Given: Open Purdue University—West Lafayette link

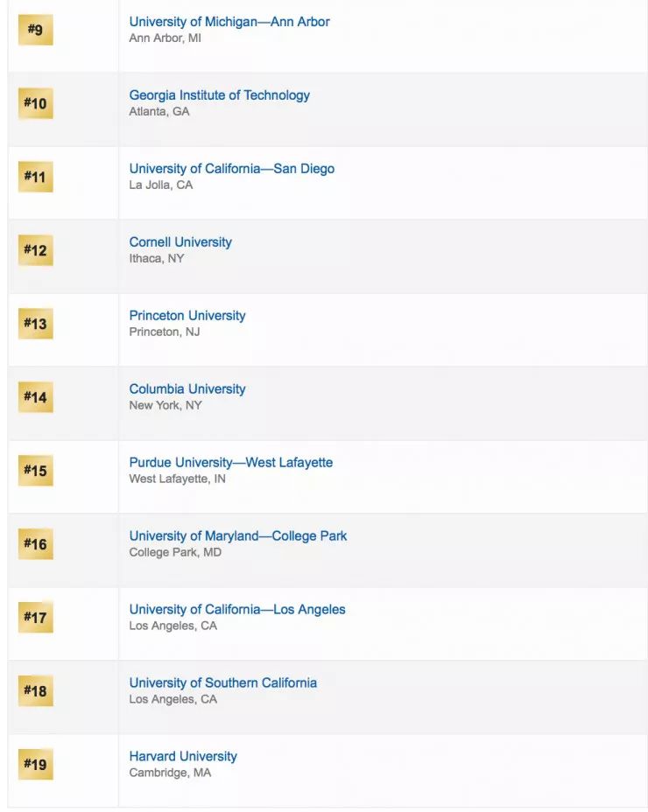Looking at the screenshot, I should tap(230, 463).
